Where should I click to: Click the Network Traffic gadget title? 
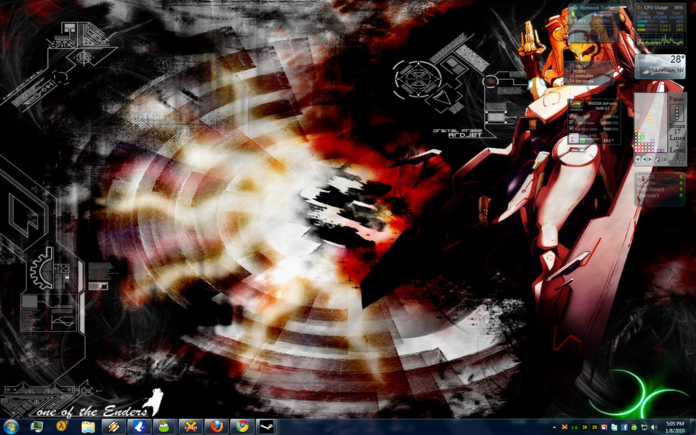597,8
